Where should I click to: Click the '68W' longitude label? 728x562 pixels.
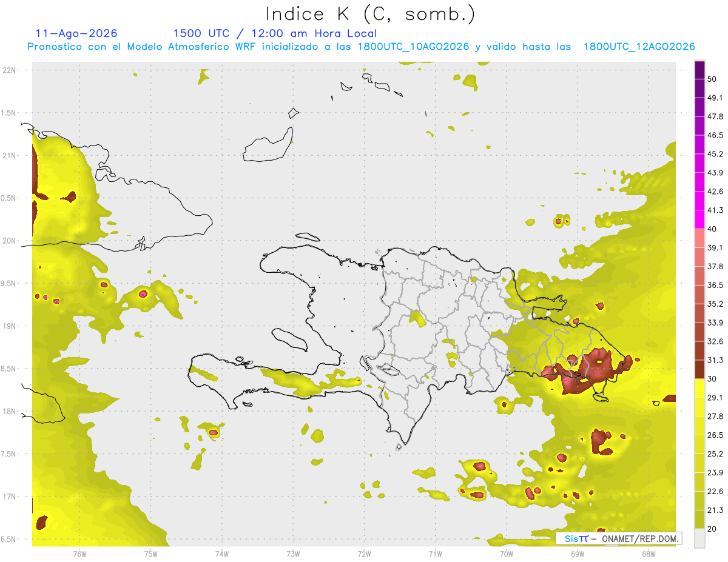click(649, 554)
